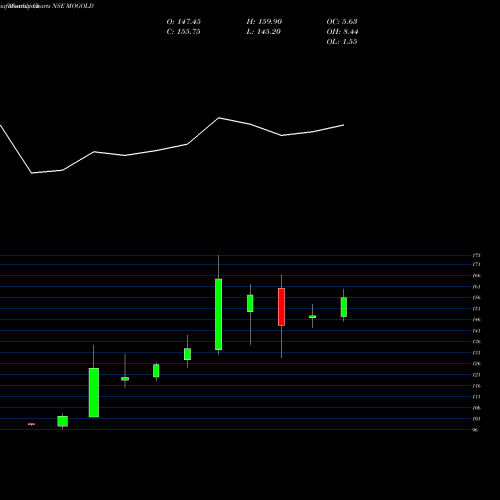Click the 166 price axis label
The image size is (500, 500).
476,276
